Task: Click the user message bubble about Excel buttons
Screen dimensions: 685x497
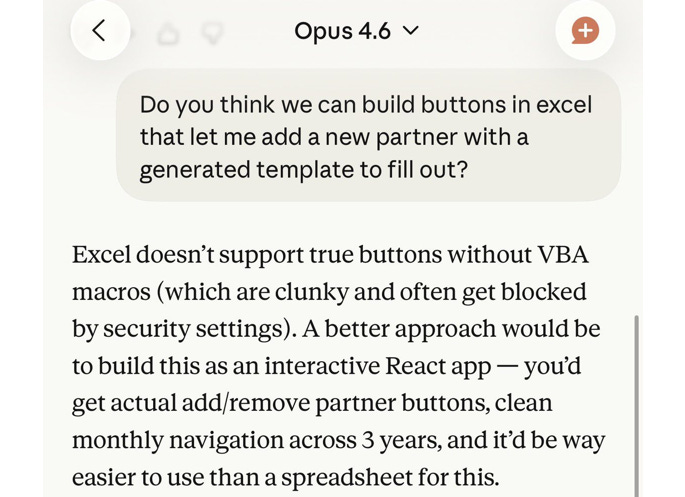Action: coord(367,137)
